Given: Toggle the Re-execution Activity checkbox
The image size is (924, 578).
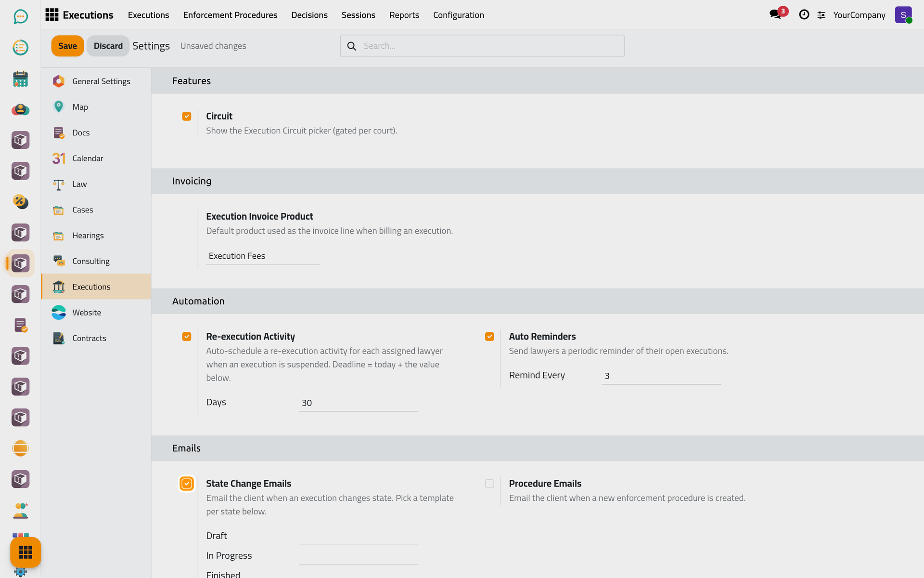Looking at the screenshot, I should [x=187, y=337].
